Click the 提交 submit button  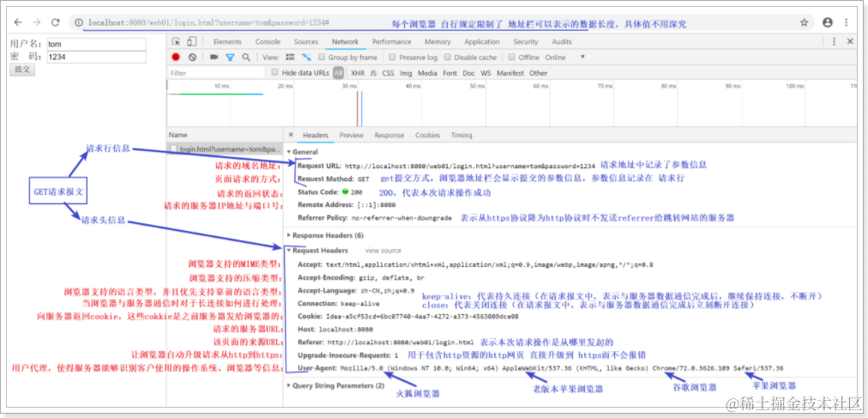click(x=22, y=70)
